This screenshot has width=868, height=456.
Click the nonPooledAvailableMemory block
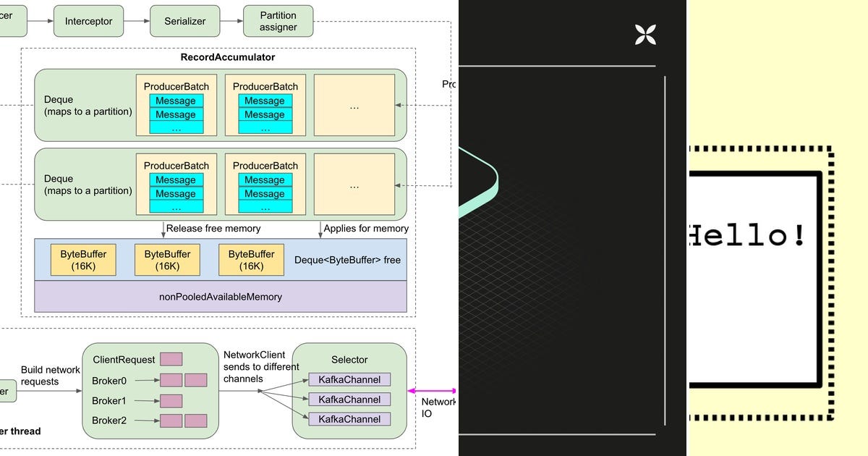pyautogui.click(x=220, y=297)
